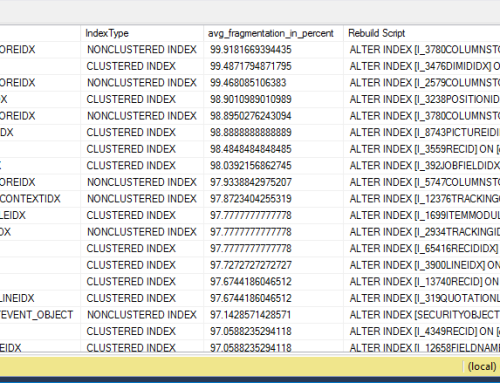Image resolution: width=500 pixels, height=383 pixels.
Task: Select cell with value 97.1428571428571
Action: (273, 315)
